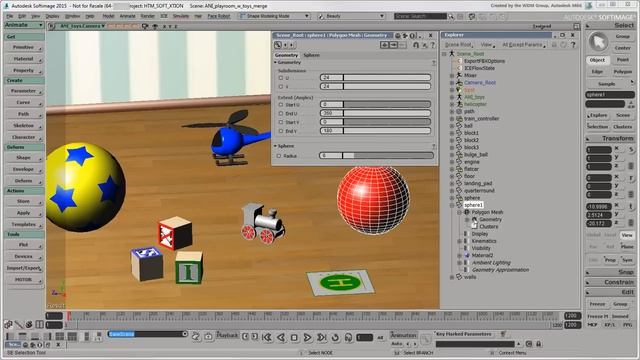This screenshot has height=360, width=640.
Task: Adjust the End U angle slider
Action: (375, 113)
